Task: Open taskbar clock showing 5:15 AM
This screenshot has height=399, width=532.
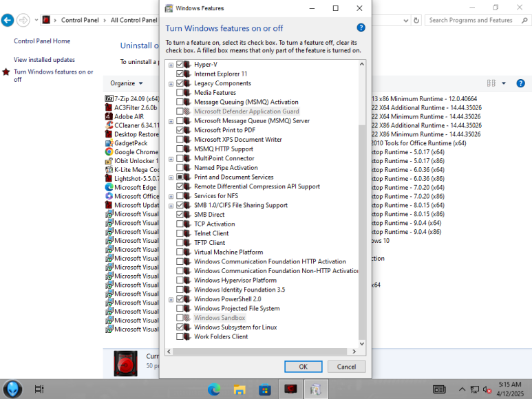Action: tap(510, 389)
